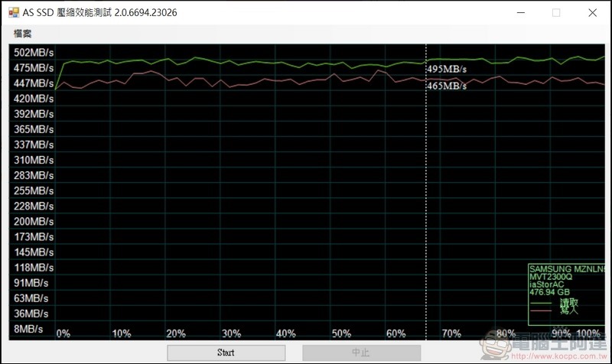Click the 502MB/s axis label

pyautogui.click(x=34, y=52)
